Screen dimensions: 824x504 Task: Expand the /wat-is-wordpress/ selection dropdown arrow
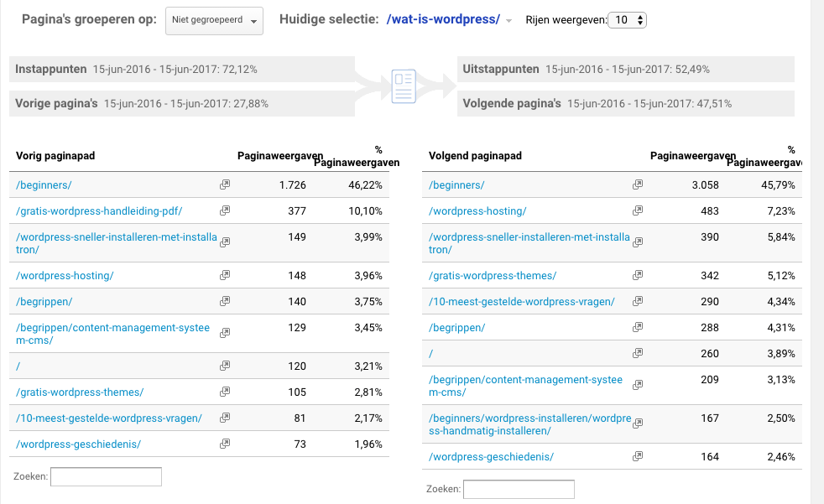[509, 21]
